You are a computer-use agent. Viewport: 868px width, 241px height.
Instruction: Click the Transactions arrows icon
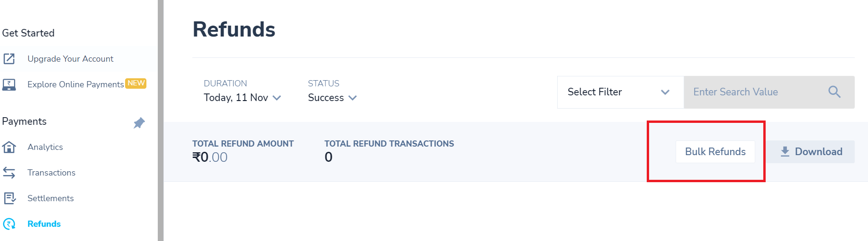tap(9, 173)
